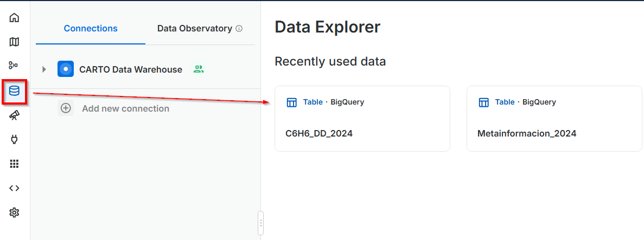Open the Applications grid icon
The image size is (644, 240).
(15, 164)
